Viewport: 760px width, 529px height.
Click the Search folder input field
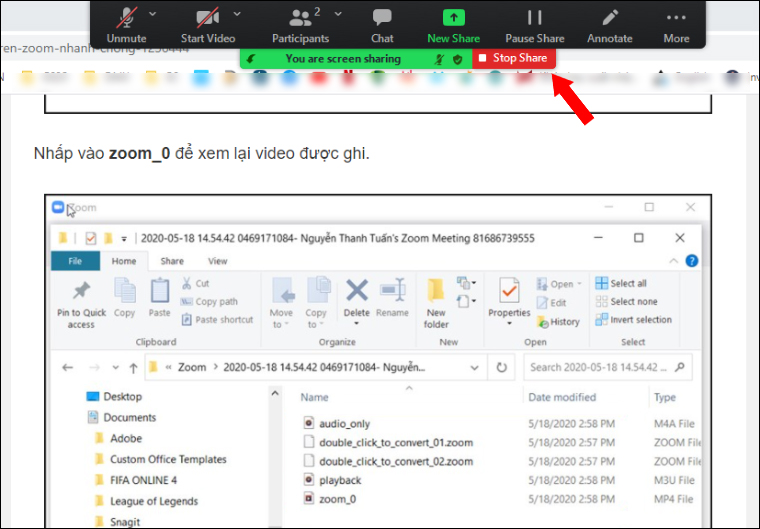[x=608, y=368]
